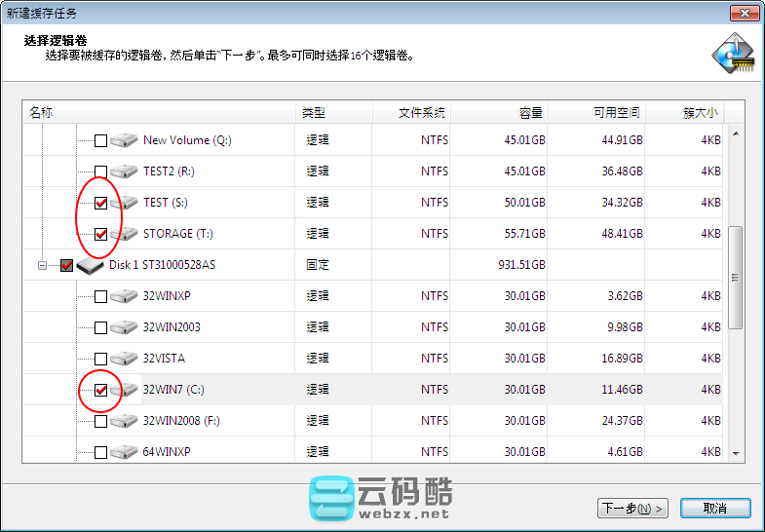Screen dimensions: 765x532
Task: Tick the 32WIN2003 volume checkbox
Action: (x=101, y=328)
